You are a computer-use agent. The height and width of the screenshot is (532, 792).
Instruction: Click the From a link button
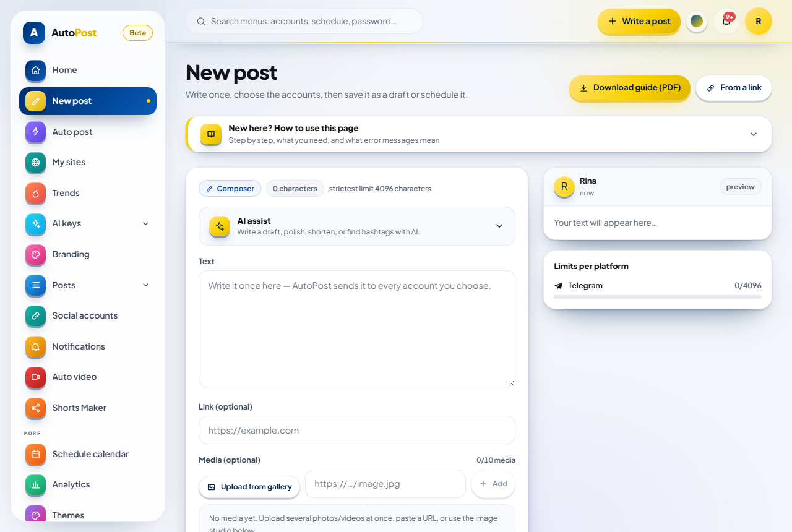(734, 88)
